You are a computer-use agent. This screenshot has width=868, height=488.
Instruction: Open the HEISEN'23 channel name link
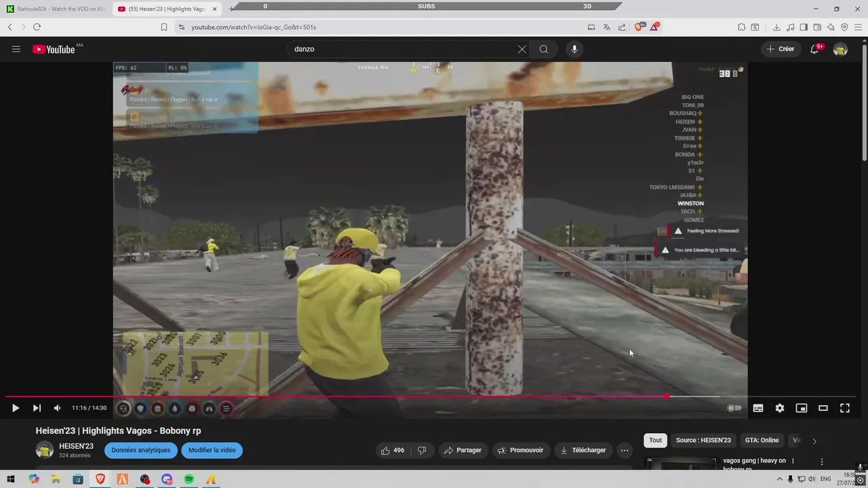(76, 446)
